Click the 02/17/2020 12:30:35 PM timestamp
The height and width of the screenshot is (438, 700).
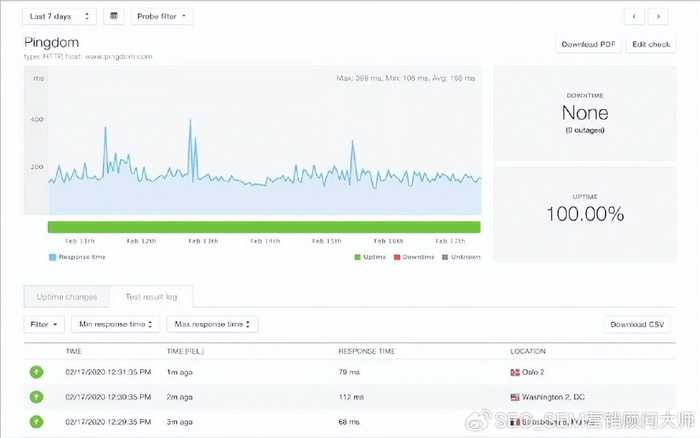tap(108, 397)
